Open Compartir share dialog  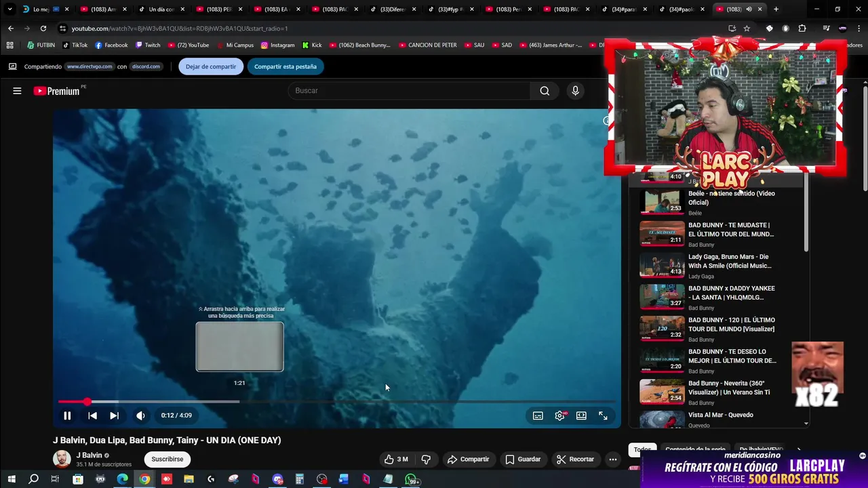click(469, 459)
